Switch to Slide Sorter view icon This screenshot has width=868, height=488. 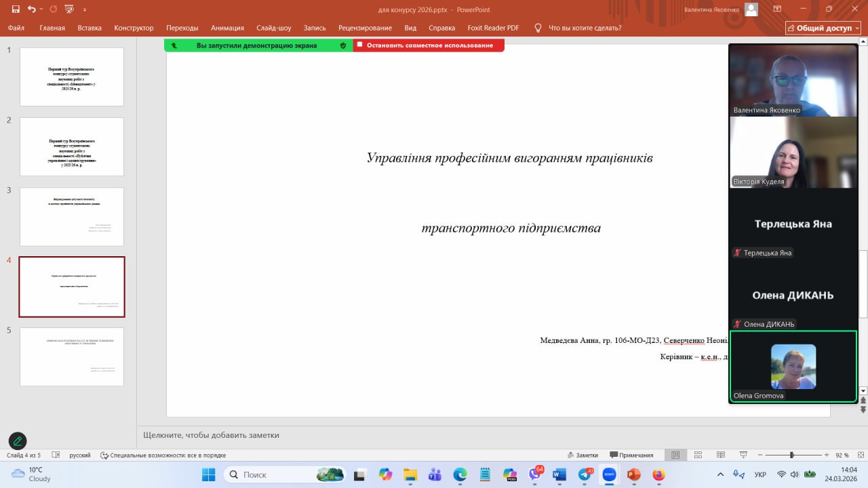pos(698,455)
